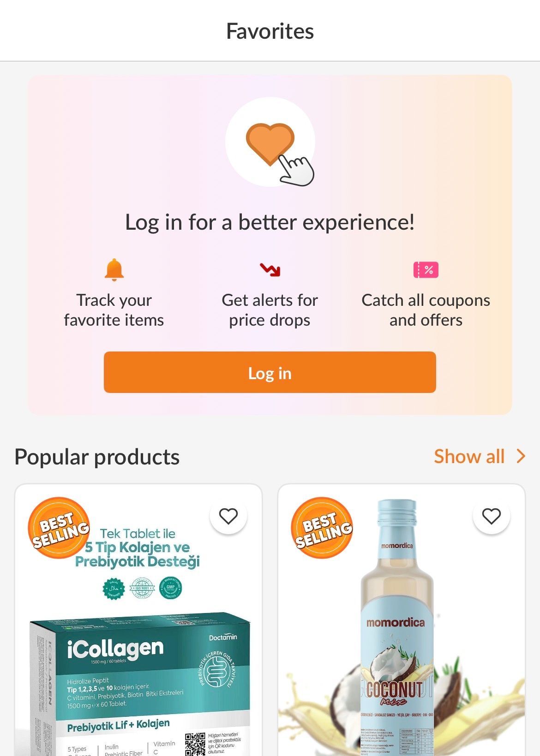This screenshot has height=756, width=540.
Task: Tap the pink coupon percent icon
Action: tap(426, 270)
